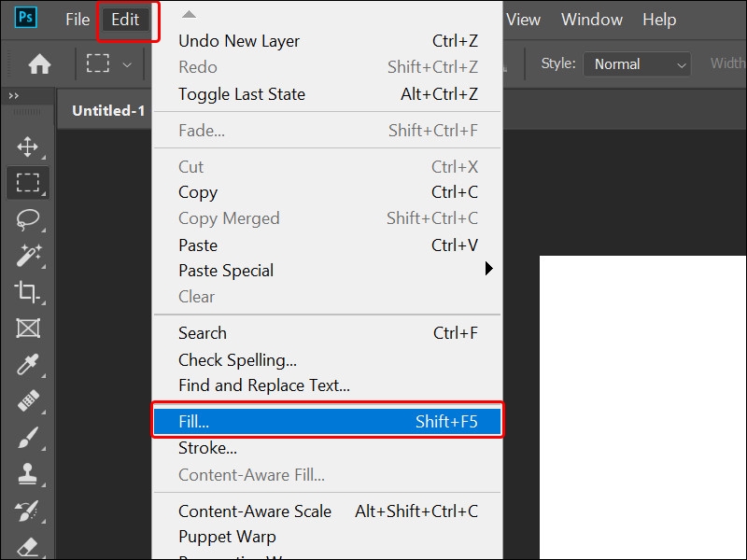Click the menu scroll-up arrow
Screen dimensions: 747x560
(x=190, y=14)
